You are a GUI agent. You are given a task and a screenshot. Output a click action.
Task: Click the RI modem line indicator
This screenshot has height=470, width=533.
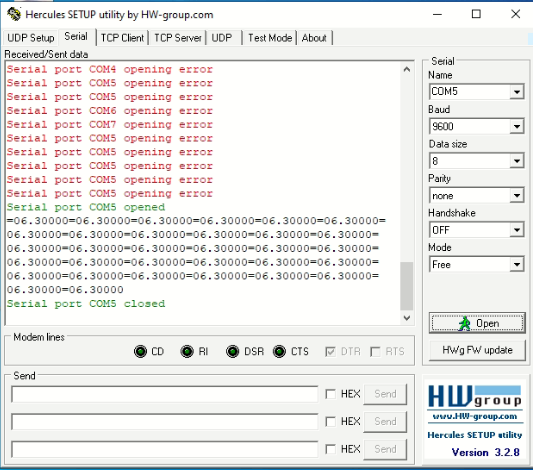(187, 351)
